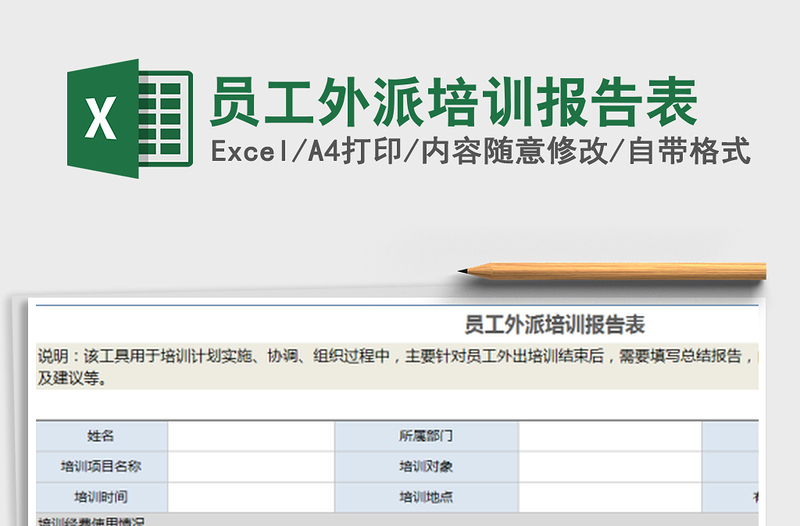Select the 姓名 label cell
Viewport: 800px width, 526px height.
pos(102,436)
